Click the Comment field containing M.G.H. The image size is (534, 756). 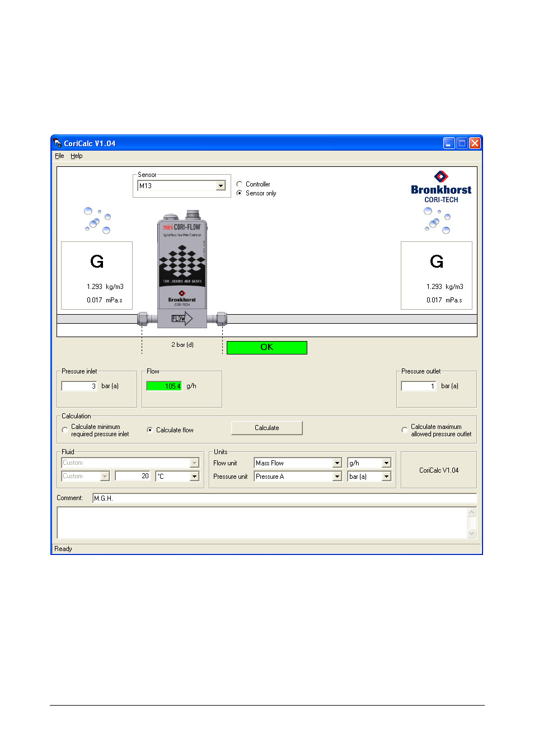pyautogui.click(x=284, y=498)
